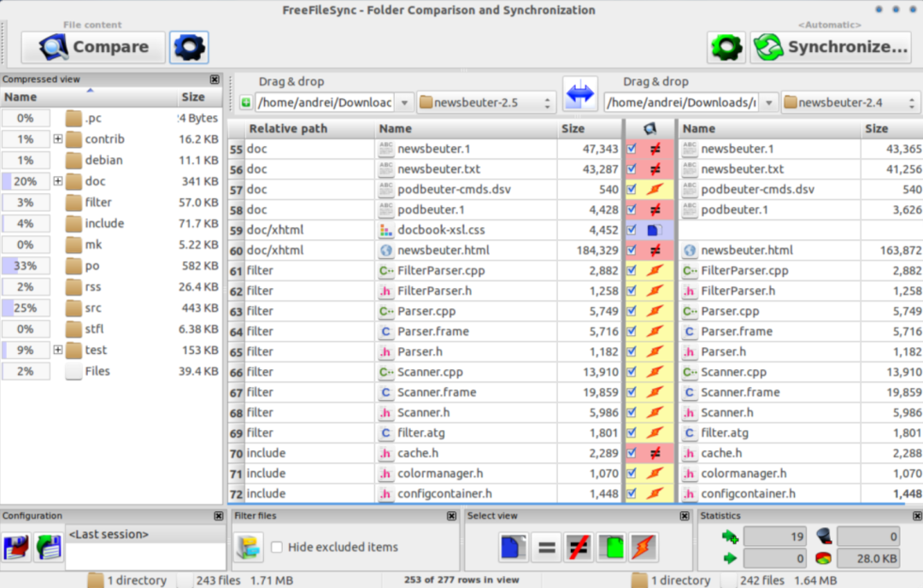Image resolution: width=923 pixels, height=588 pixels.
Task: Expand the test folder tree node
Action: click(x=58, y=350)
